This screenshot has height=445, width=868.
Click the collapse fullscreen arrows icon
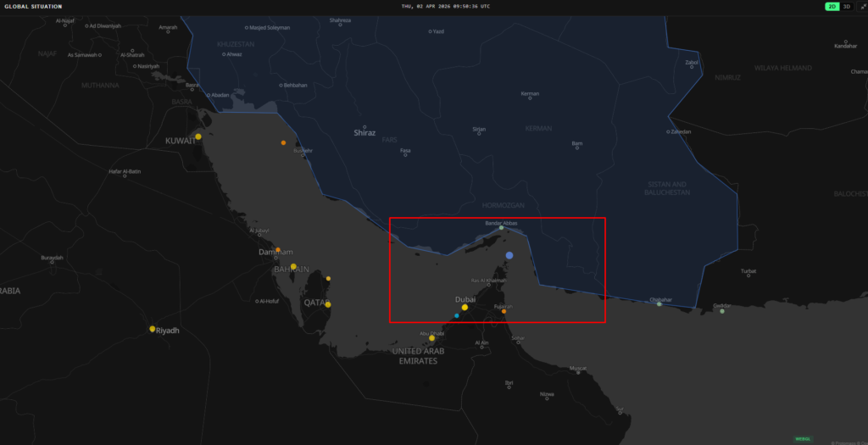coord(863,7)
